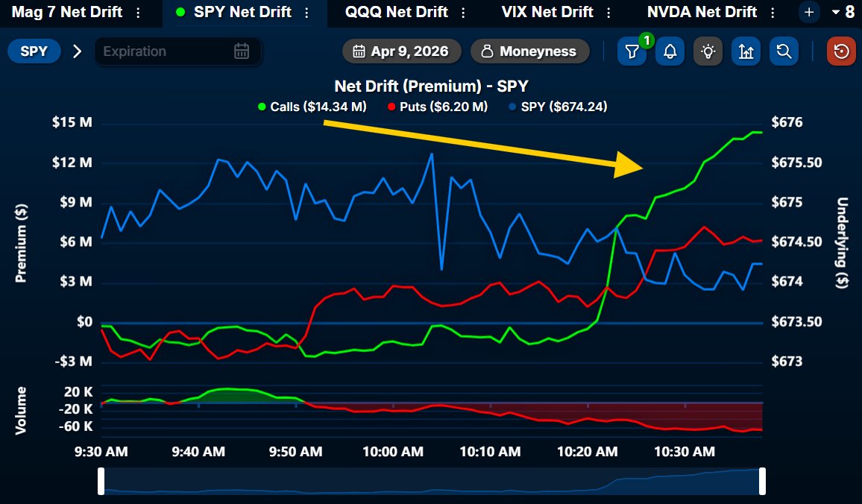This screenshot has height=504, width=862.
Task: Click the Volume axis title
Action: (21, 411)
